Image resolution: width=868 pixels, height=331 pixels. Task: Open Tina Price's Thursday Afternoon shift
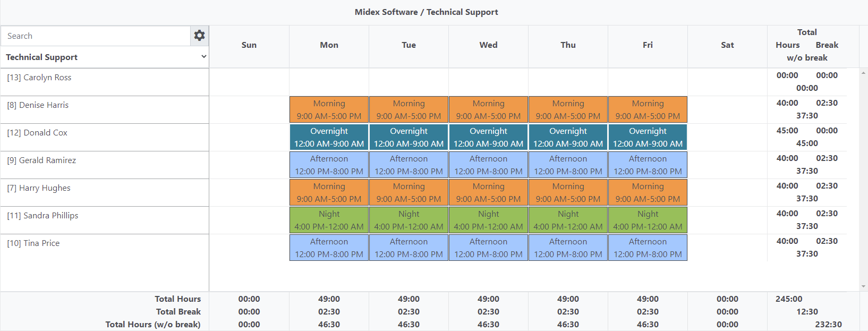(x=568, y=248)
